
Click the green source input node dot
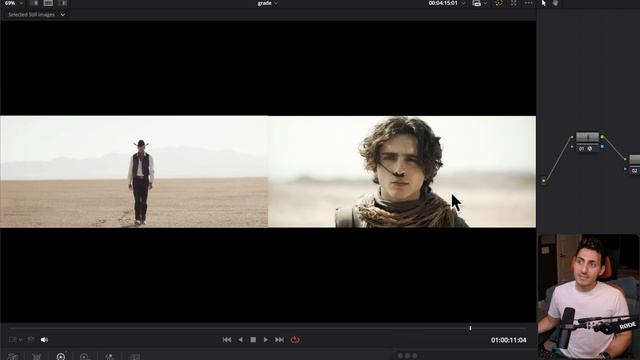544,181
